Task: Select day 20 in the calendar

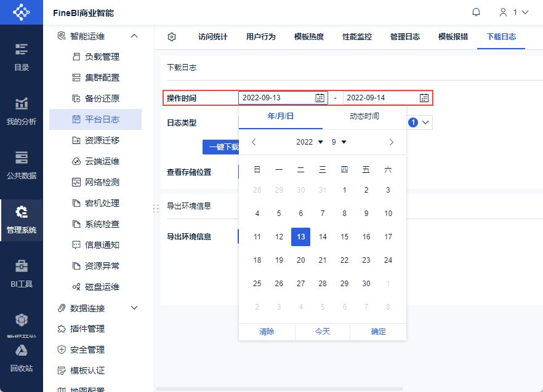Action: click(301, 260)
